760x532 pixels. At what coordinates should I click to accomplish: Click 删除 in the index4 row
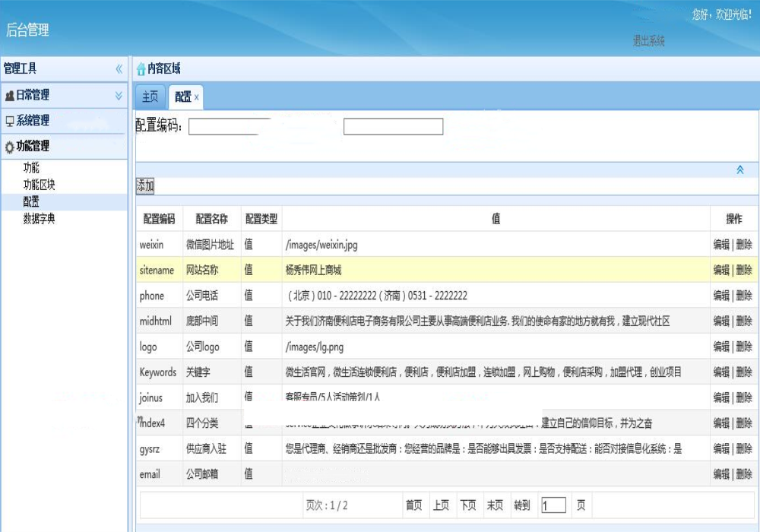[744, 423]
